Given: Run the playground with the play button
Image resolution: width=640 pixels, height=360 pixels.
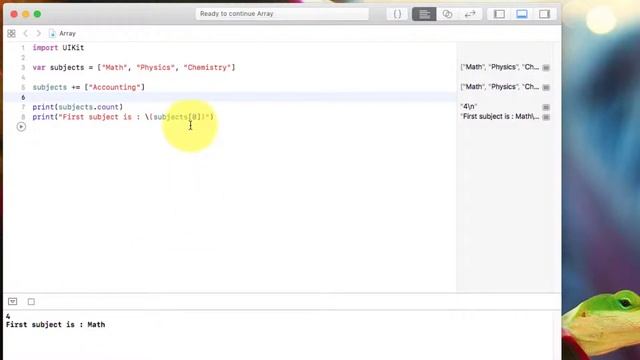Looking at the screenshot, I should click(21, 127).
